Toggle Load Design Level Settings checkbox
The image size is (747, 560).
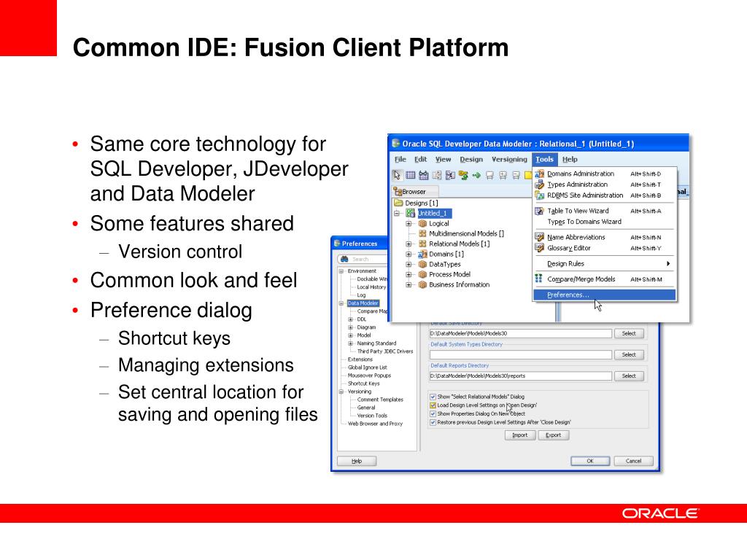point(433,405)
